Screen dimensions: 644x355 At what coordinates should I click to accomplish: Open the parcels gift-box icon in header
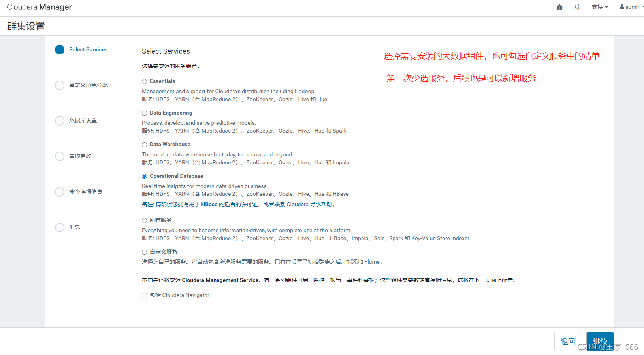pos(559,7)
